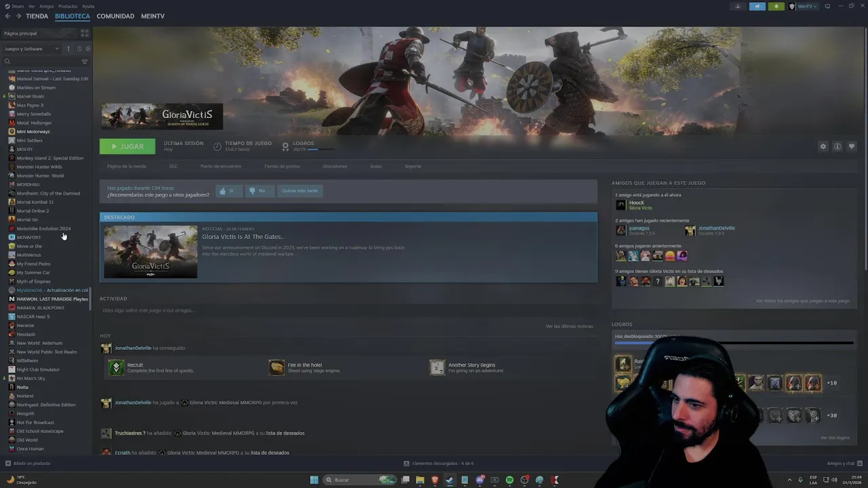The image size is (868, 488).
Task: Open Gloria Victis news thumbnail
Action: [x=151, y=251]
